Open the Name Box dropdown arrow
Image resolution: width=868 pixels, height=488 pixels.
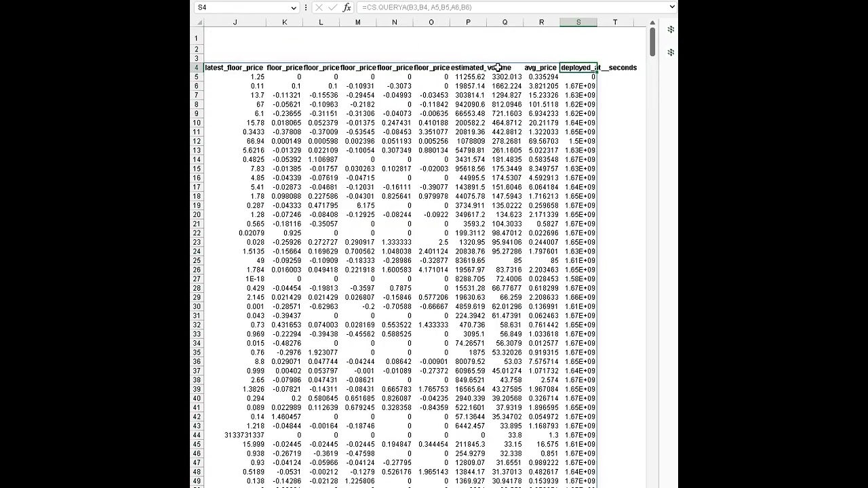(x=294, y=7)
